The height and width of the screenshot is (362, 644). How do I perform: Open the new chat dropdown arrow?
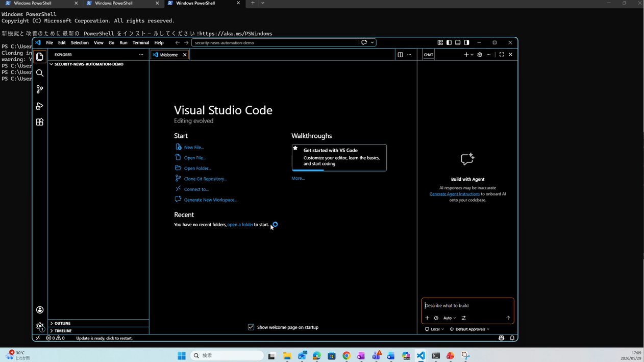tap(472, 55)
